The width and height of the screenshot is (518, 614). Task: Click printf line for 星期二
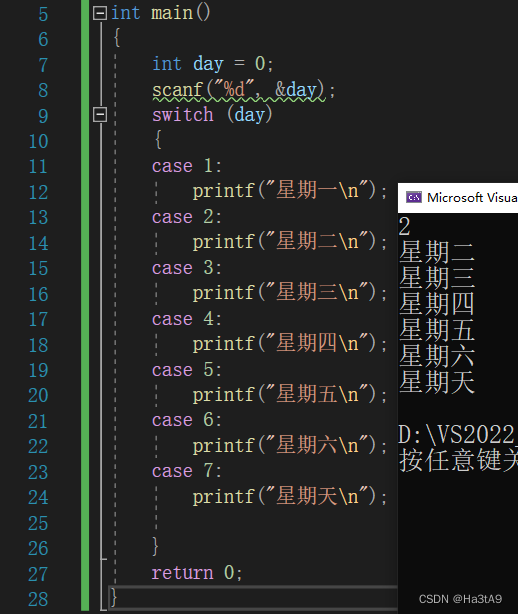pyautogui.click(x=290, y=242)
